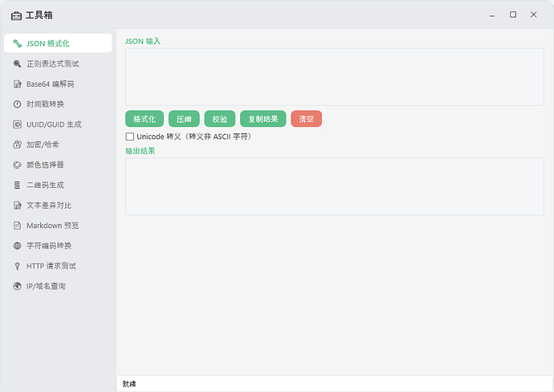Enable Unicode 转义 checkbox
The image size is (554, 392).
[x=129, y=137]
